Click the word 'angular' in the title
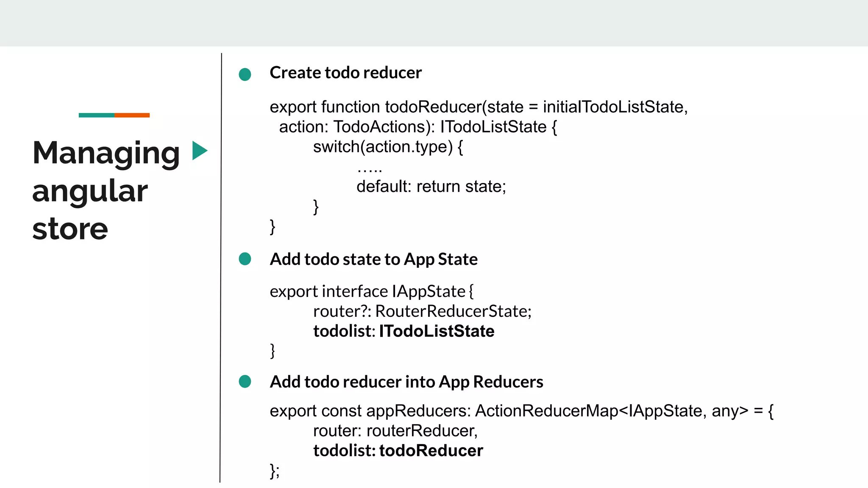Image resolution: width=868 pixels, height=488 pixels. tap(90, 191)
